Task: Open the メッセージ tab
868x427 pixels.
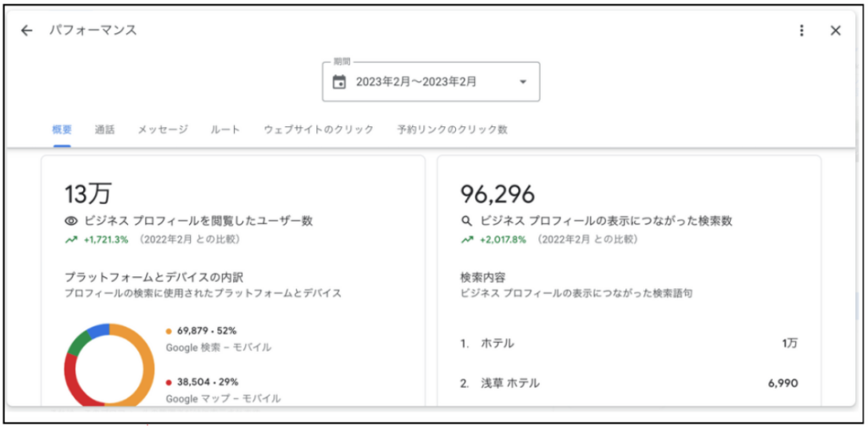Action: [x=163, y=130]
